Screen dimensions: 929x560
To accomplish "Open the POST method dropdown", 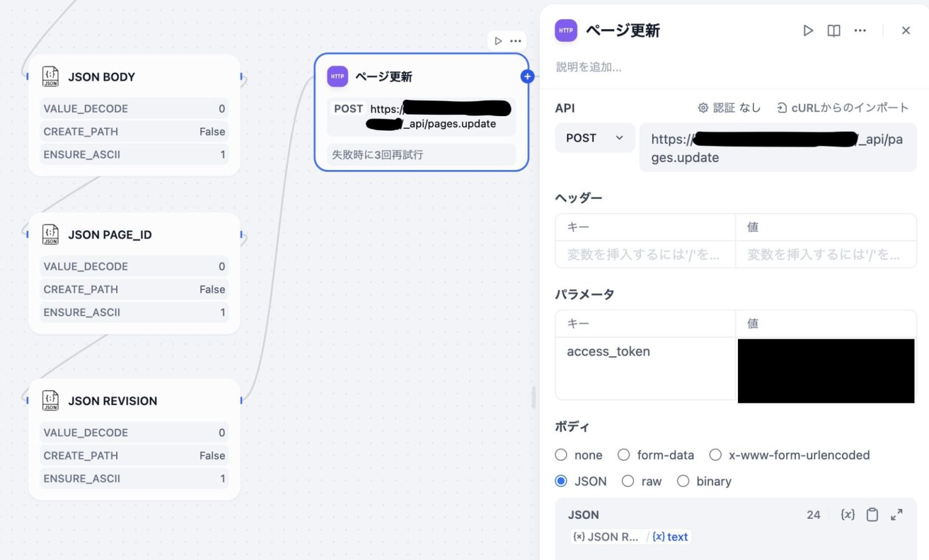I will (594, 138).
